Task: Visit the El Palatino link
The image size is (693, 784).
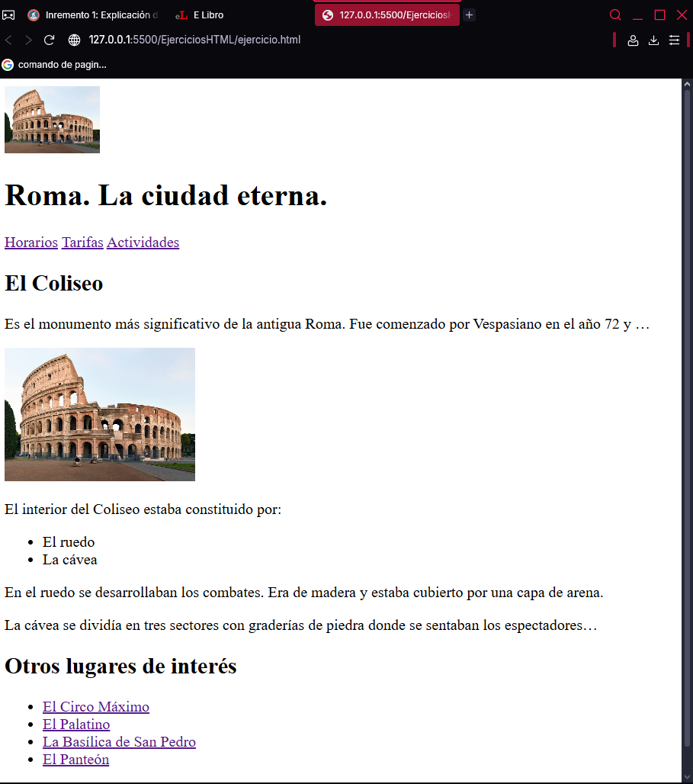Action: click(x=76, y=724)
